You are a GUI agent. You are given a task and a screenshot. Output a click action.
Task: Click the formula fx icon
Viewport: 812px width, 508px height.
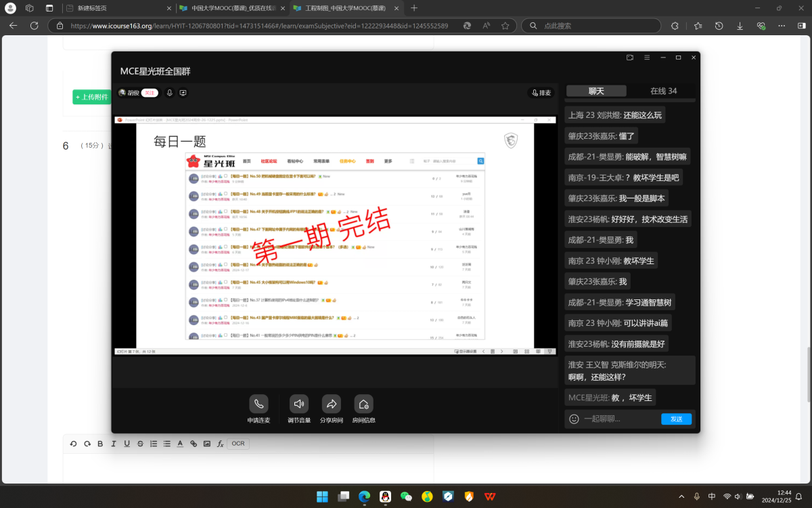(220, 444)
